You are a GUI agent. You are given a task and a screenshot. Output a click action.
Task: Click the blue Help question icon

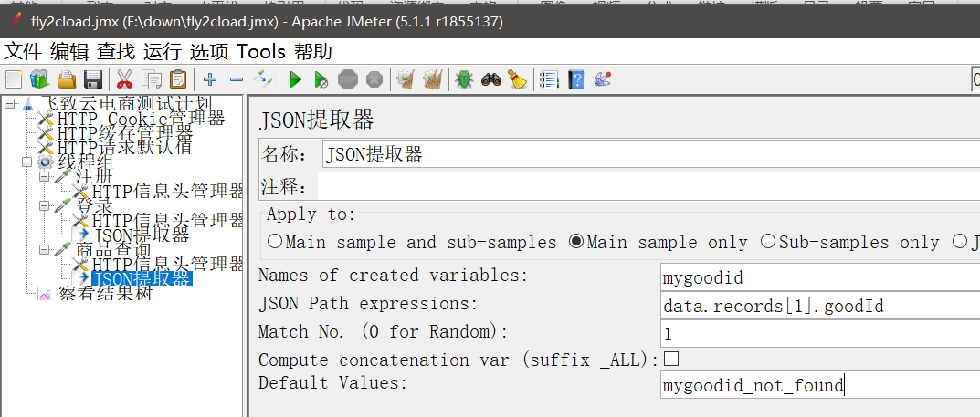(x=575, y=79)
